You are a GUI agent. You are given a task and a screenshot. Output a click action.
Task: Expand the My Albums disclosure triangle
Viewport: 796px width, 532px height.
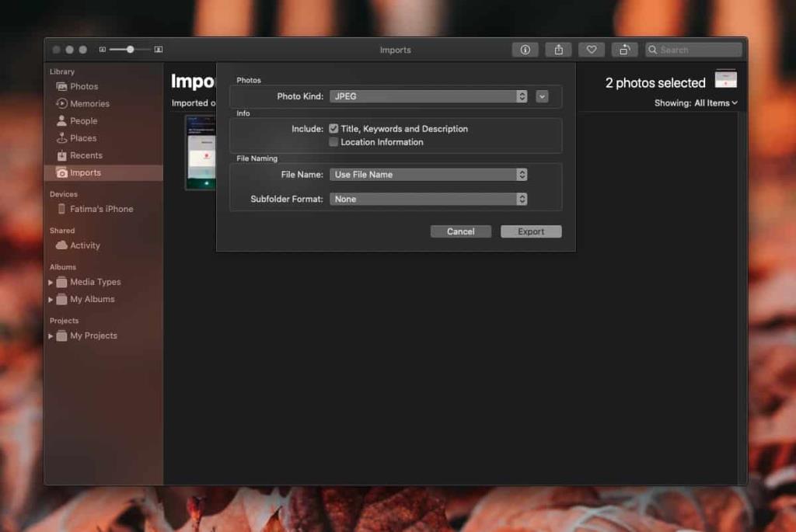pos(51,299)
